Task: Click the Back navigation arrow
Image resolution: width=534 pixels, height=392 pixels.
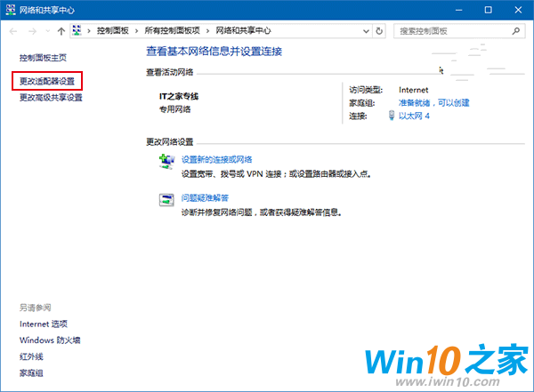Action: tap(13, 31)
